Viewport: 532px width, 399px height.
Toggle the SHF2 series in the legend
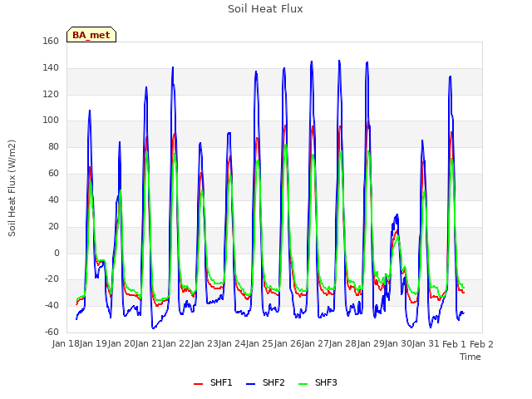pos(273,382)
